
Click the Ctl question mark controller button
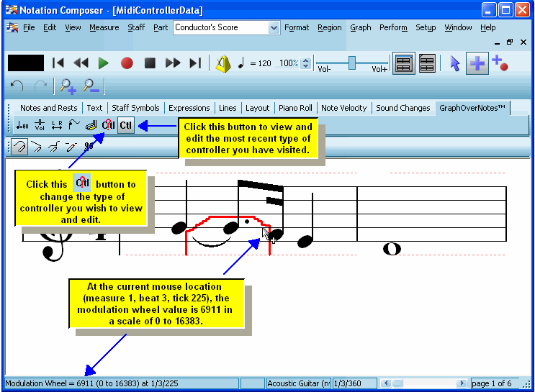[x=108, y=125]
